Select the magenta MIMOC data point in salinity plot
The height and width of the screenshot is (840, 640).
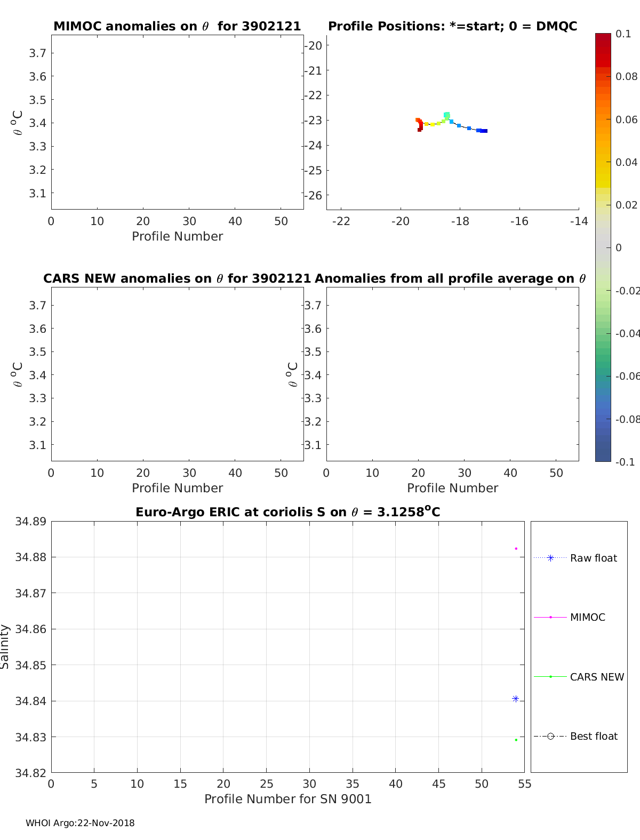pos(516,548)
